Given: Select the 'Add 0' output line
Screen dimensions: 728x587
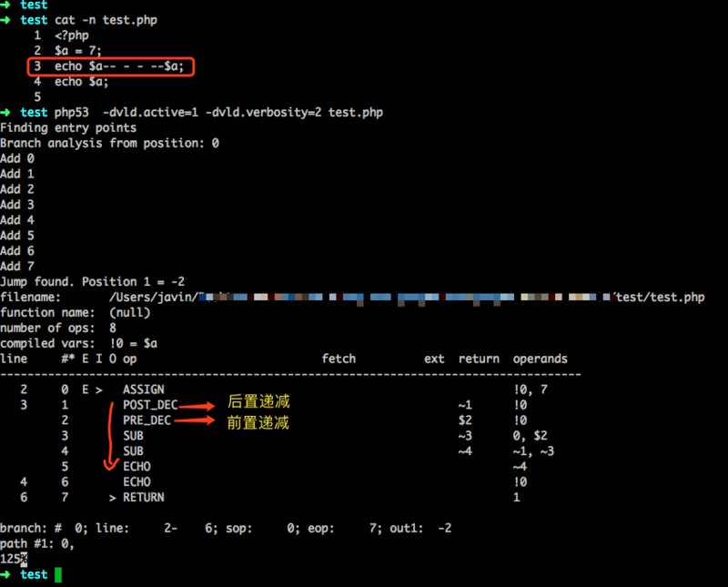Looking at the screenshot, I should coord(17,158).
